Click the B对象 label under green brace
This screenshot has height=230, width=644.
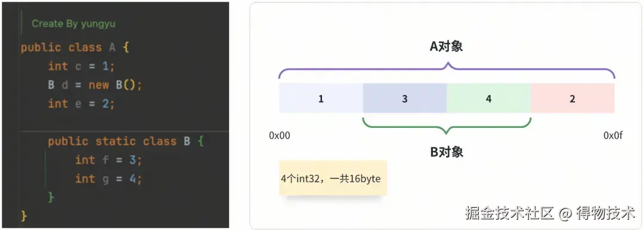447,152
